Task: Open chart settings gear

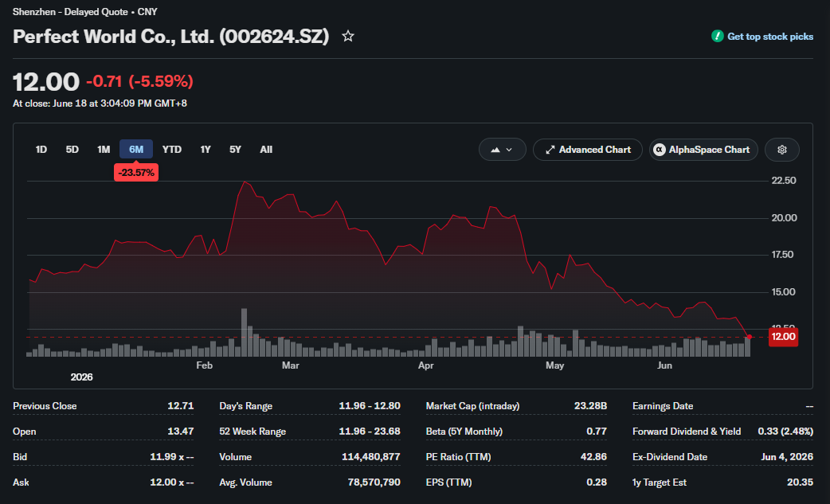Action: pyautogui.click(x=782, y=150)
